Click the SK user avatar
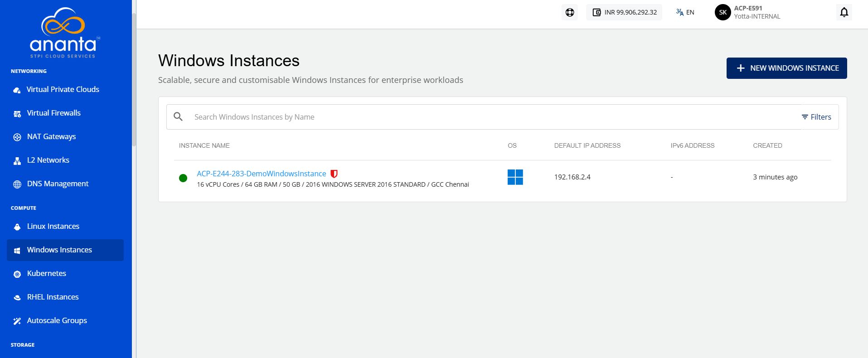The width and height of the screenshot is (868, 358). coord(723,12)
